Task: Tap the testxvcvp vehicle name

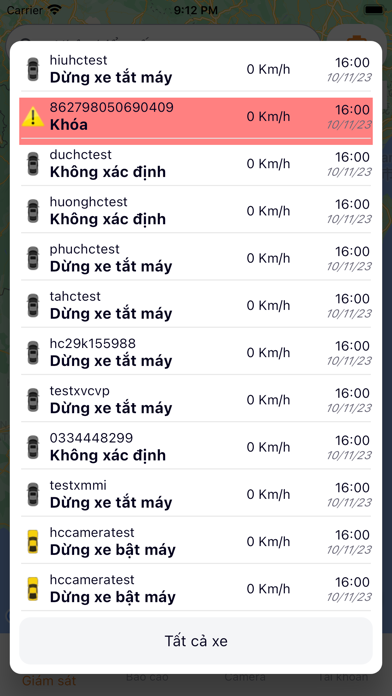Action: pos(79,391)
